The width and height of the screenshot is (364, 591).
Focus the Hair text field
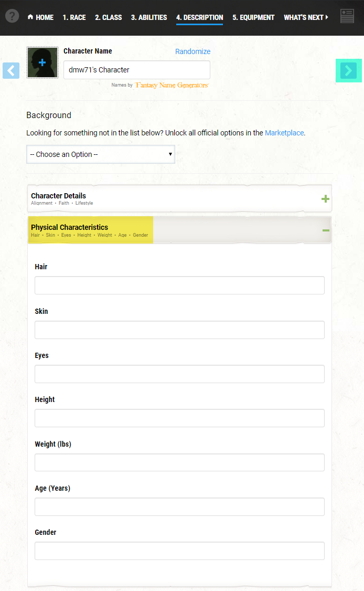[179, 286]
